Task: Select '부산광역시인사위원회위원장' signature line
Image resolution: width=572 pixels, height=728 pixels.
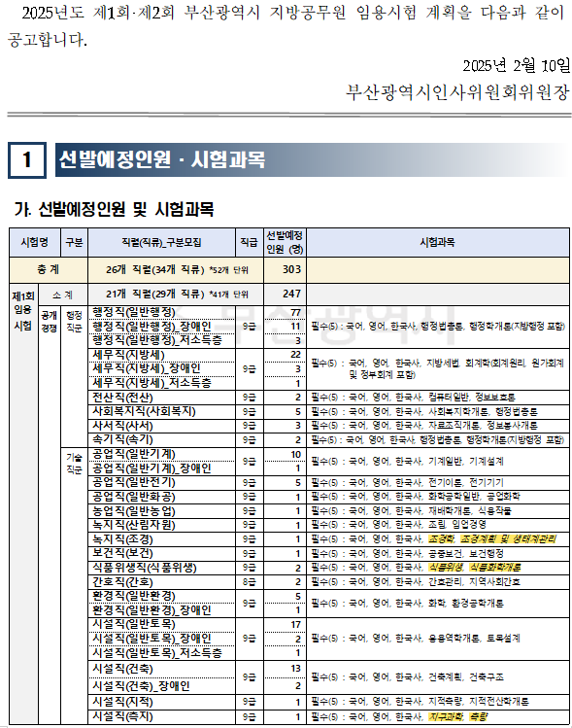Action: 457,92
